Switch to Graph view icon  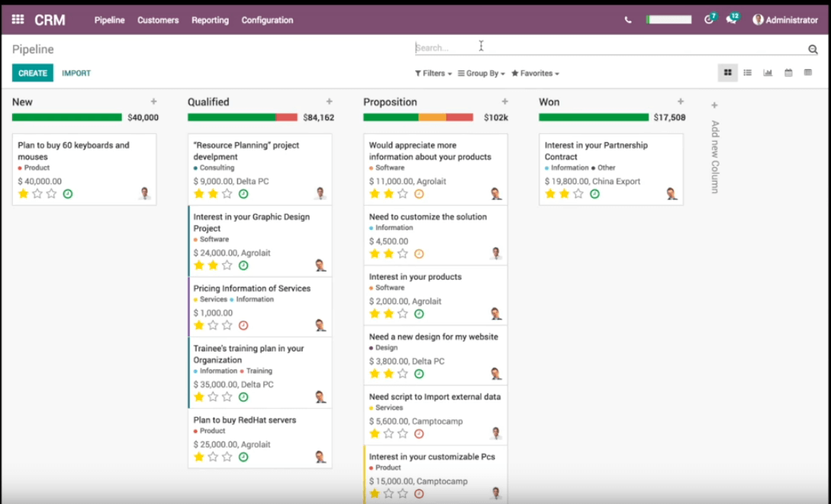coord(768,73)
